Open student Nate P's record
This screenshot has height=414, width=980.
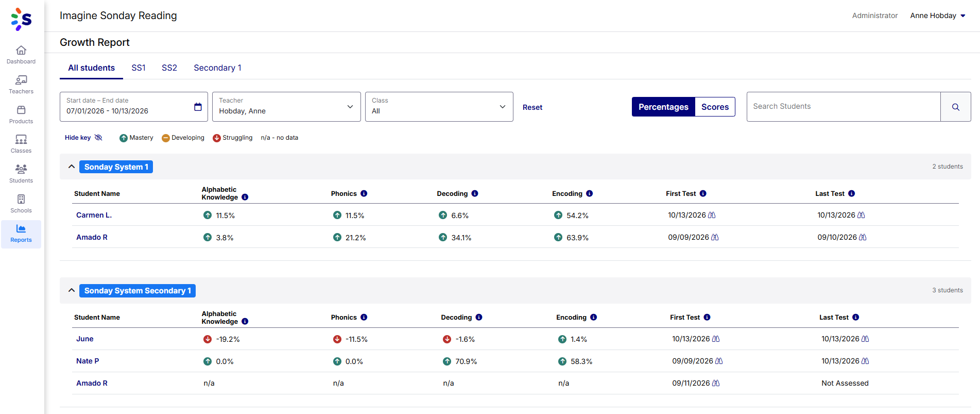tap(88, 361)
